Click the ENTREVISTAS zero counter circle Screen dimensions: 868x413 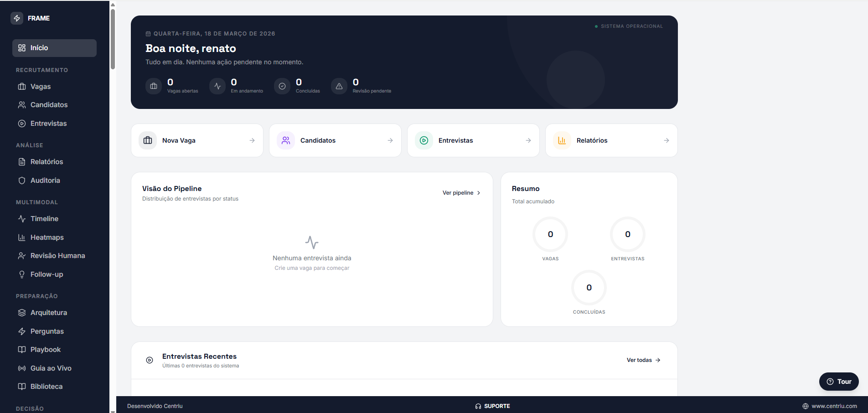(x=628, y=234)
